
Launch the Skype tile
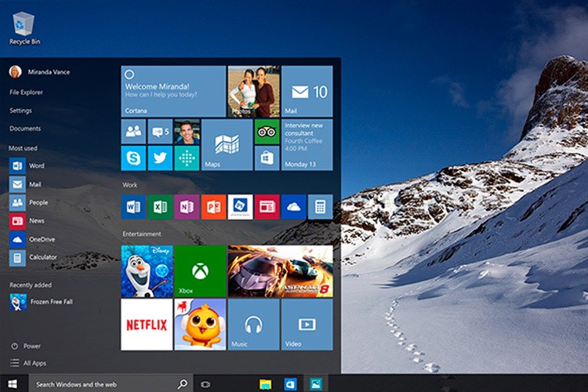tap(133, 158)
